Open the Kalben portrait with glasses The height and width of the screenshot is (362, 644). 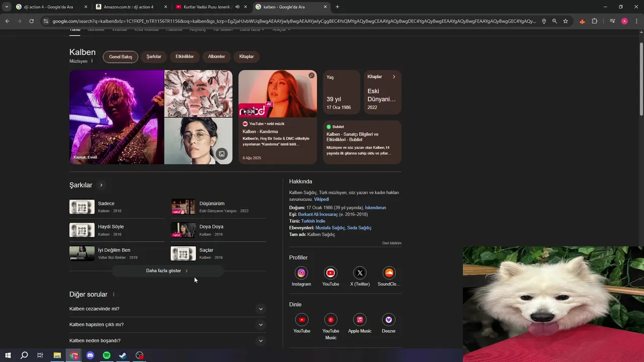198,141
